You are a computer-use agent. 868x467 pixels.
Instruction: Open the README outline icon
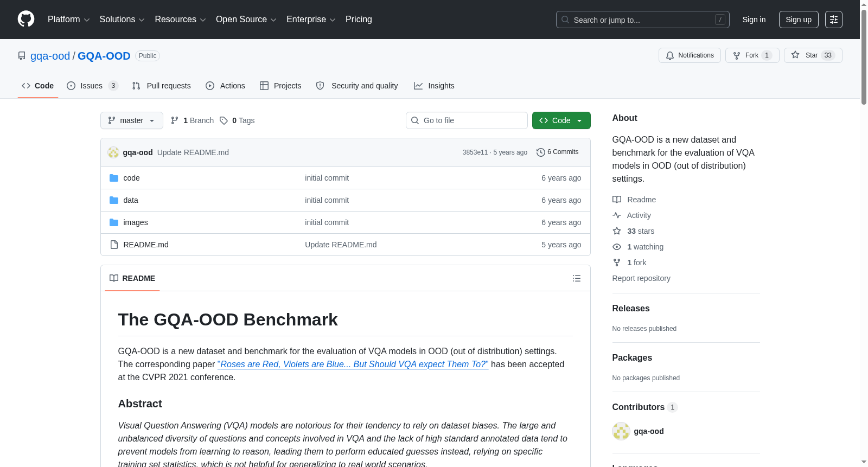576,278
